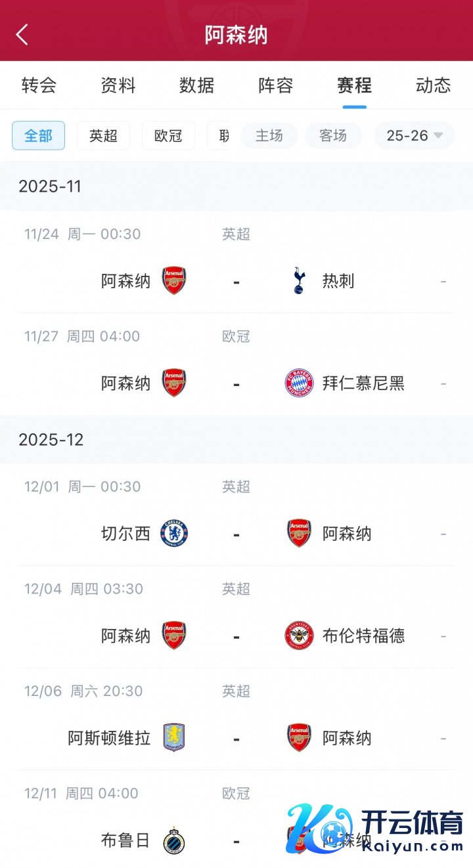This screenshot has width=473, height=868.
Task: Tap the back arrow icon
Action: point(22,35)
